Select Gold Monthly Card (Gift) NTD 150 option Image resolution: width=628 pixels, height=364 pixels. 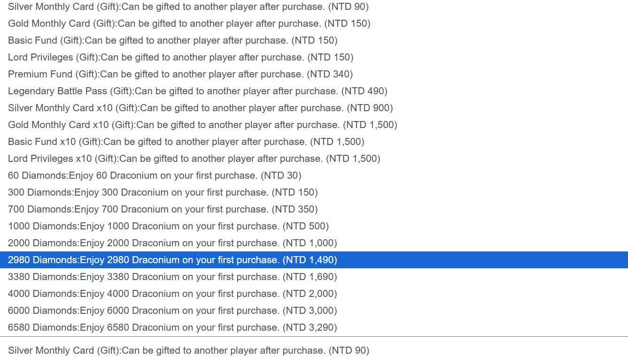pyautogui.click(x=189, y=23)
